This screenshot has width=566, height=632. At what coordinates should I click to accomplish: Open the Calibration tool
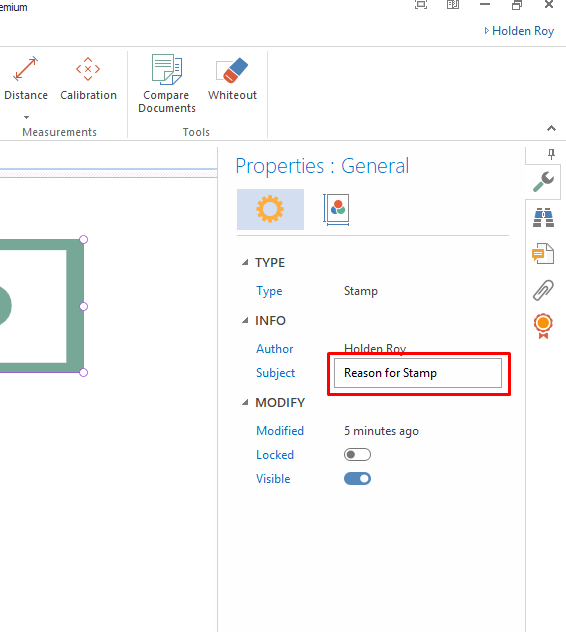(x=88, y=78)
